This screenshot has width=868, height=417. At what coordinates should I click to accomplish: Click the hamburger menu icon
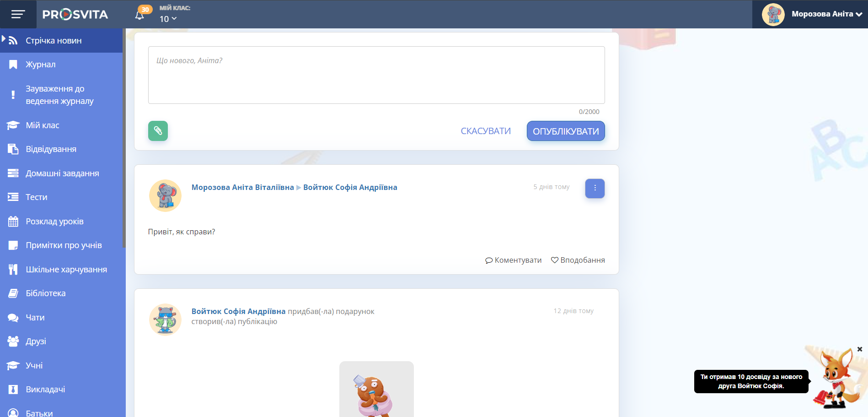18,14
